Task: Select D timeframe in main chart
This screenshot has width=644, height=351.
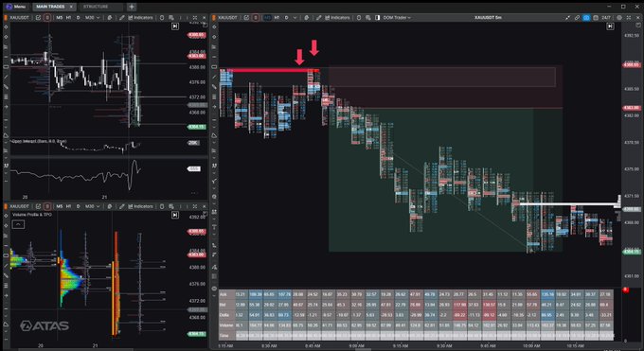Action: click(287, 18)
